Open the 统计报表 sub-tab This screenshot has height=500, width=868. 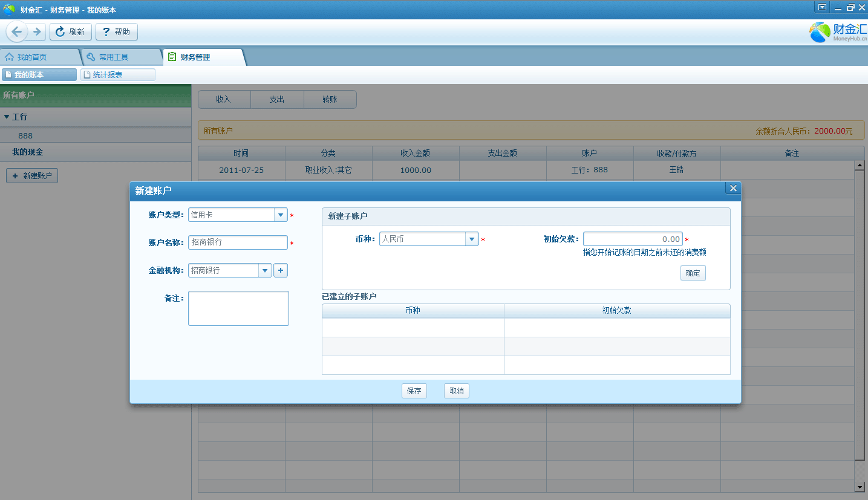click(x=117, y=75)
